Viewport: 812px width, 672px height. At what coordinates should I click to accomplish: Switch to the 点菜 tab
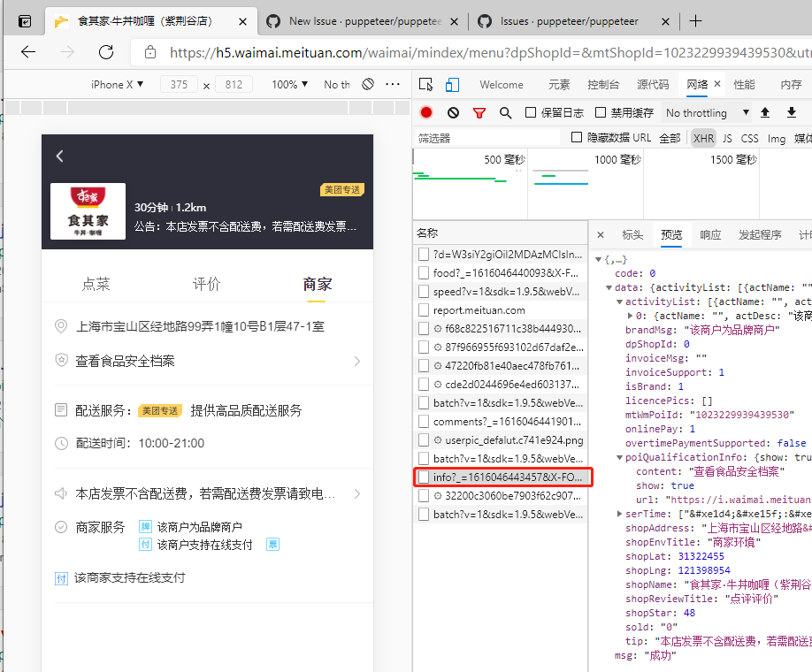coord(96,284)
